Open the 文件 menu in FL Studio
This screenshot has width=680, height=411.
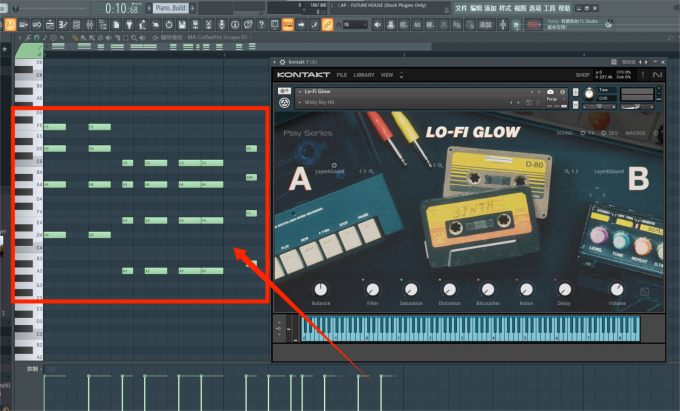coord(461,8)
